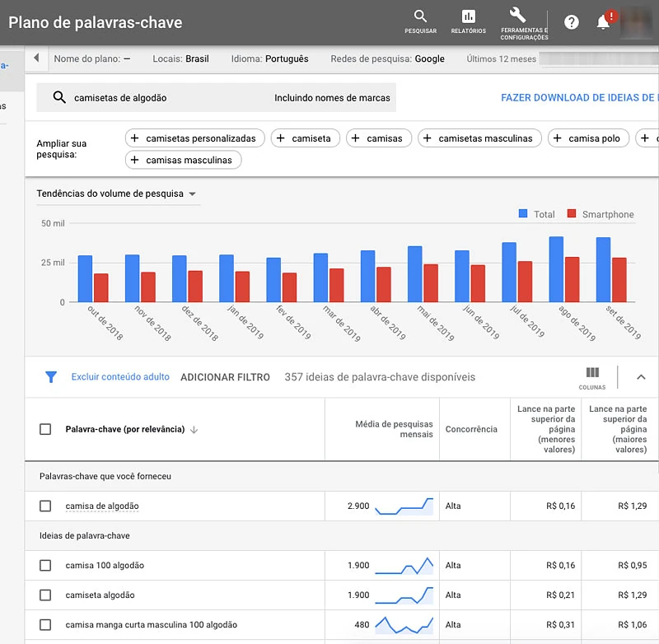Click the camisa de algodão keyword text
Screen dimensions: 659x644
click(102, 506)
